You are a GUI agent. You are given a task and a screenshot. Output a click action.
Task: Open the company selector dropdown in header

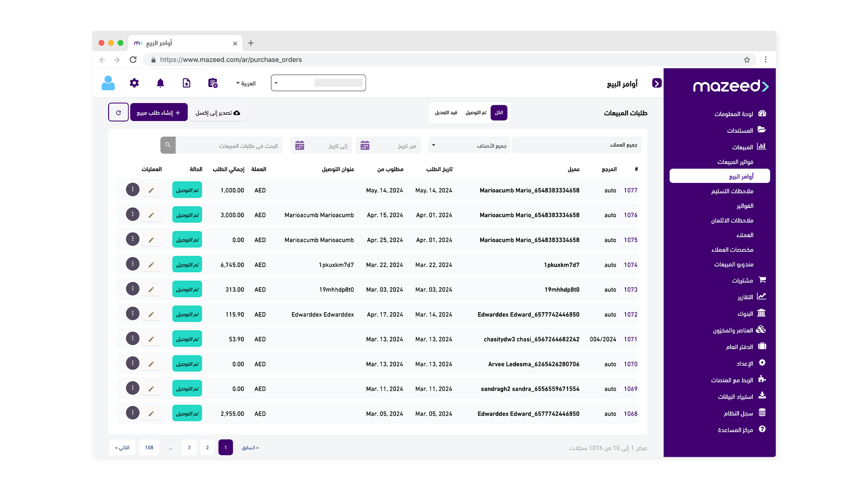pos(318,83)
